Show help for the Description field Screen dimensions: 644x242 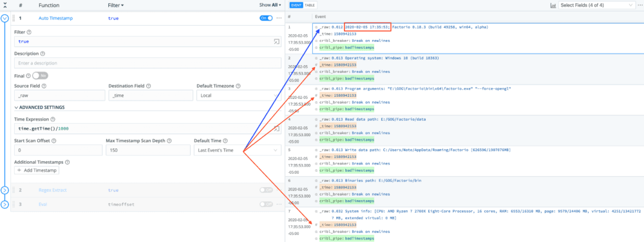(x=43, y=54)
